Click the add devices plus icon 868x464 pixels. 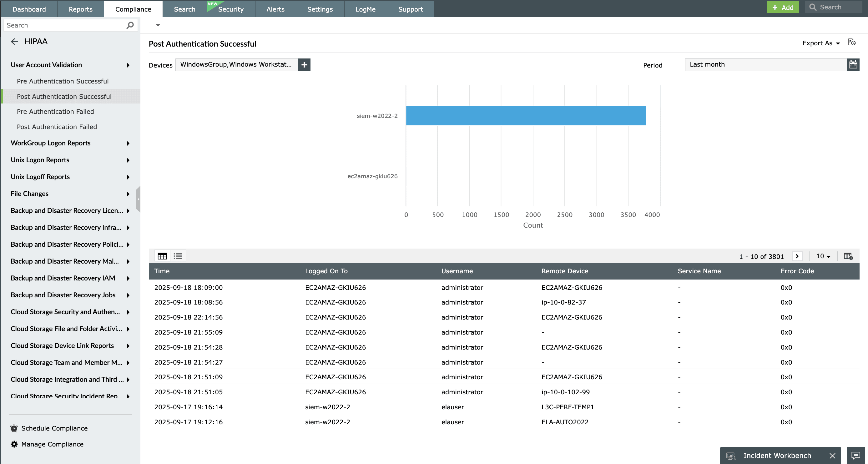point(304,65)
